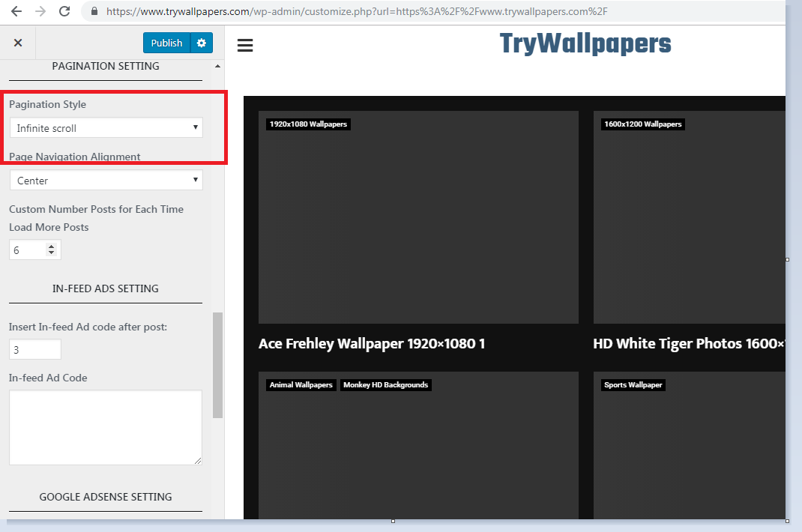This screenshot has width=802, height=532.
Task: Reload the page with refresh icon
Action: coord(64,11)
